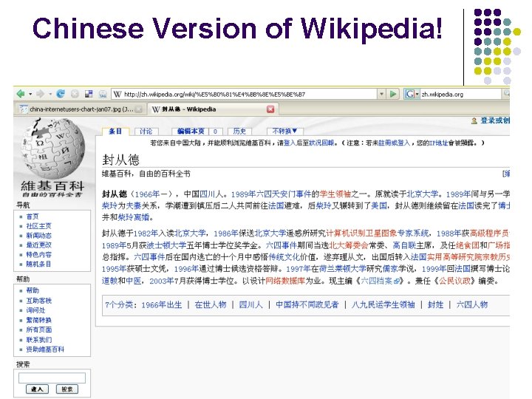Click the 搜索 search button in sidebar
Image resolution: width=532 pixels, height=399 pixels.
pos(67,389)
